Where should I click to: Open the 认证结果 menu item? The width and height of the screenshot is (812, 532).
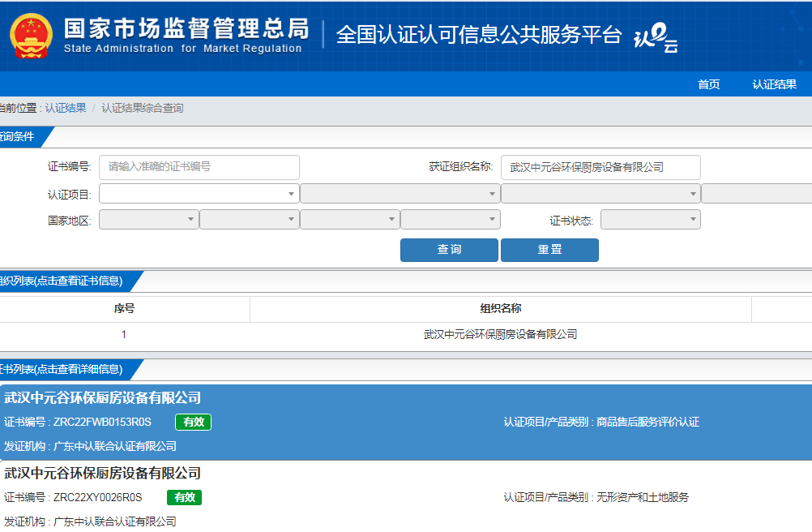point(774,84)
